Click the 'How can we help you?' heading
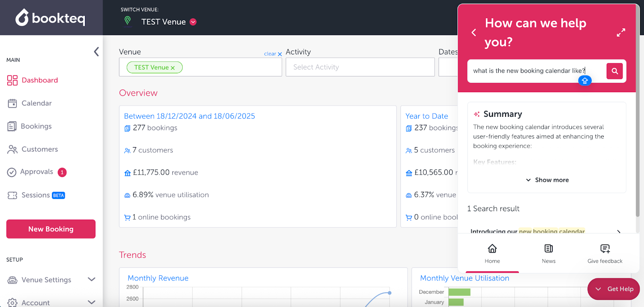 pyautogui.click(x=535, y=32)
